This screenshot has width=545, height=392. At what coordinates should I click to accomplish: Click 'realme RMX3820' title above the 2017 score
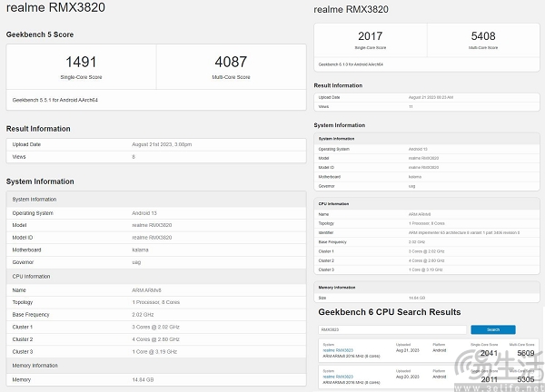point(351,9)
